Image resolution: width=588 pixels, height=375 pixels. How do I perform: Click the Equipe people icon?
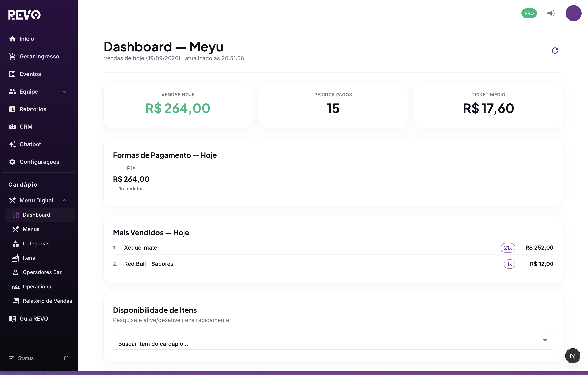tap(12, 92)
